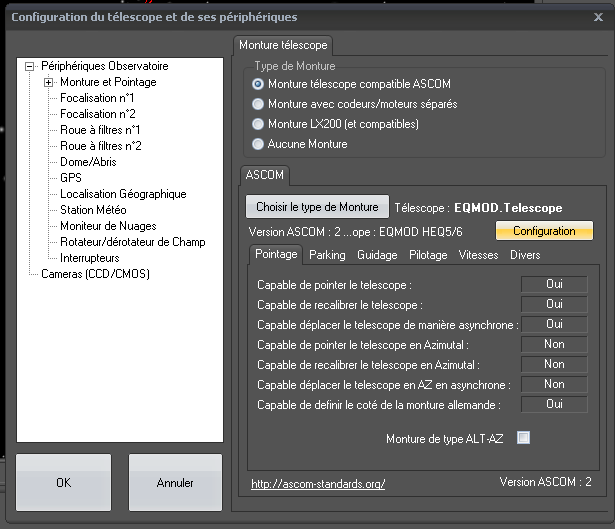This screenshot has width=615, height=529.
Task: Enable Monture de type ALT-AZ checkbox
Action: tap(523, 437)
